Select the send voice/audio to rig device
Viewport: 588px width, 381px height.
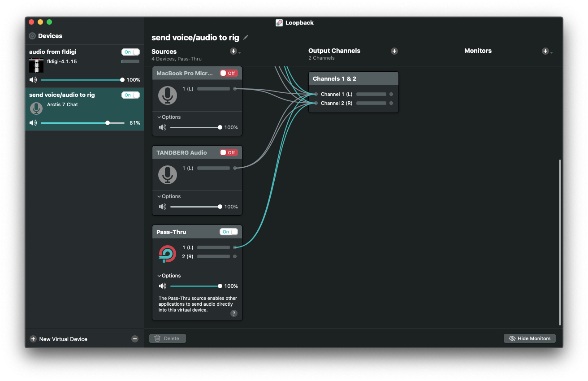[x=72, y=95]
